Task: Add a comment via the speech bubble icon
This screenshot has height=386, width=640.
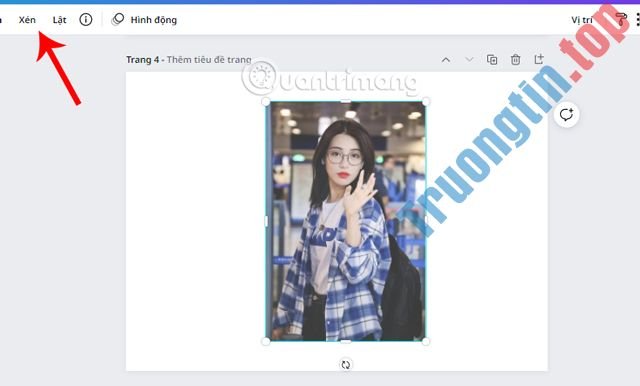Action: click(566, 115)
